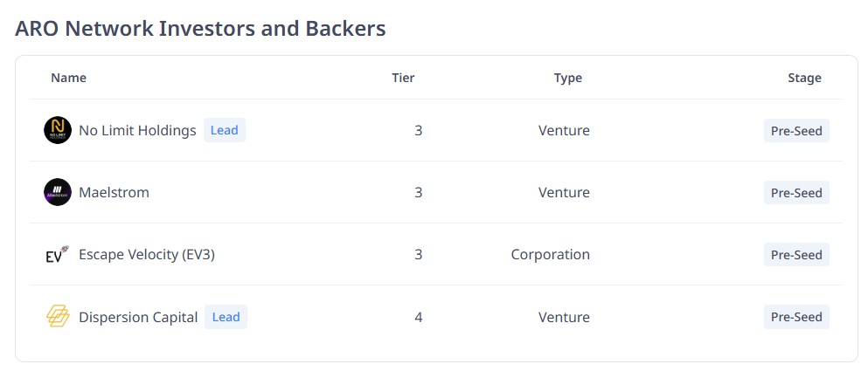
Task: Sort investors by Type column header
Action: point(568,78)
